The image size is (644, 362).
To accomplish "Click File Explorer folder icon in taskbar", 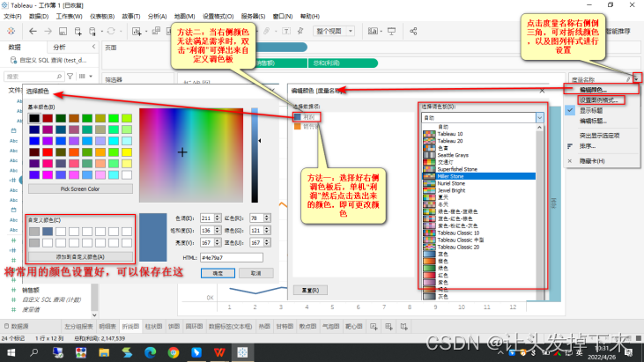I will pyautogui.click(x=104, y=352).
